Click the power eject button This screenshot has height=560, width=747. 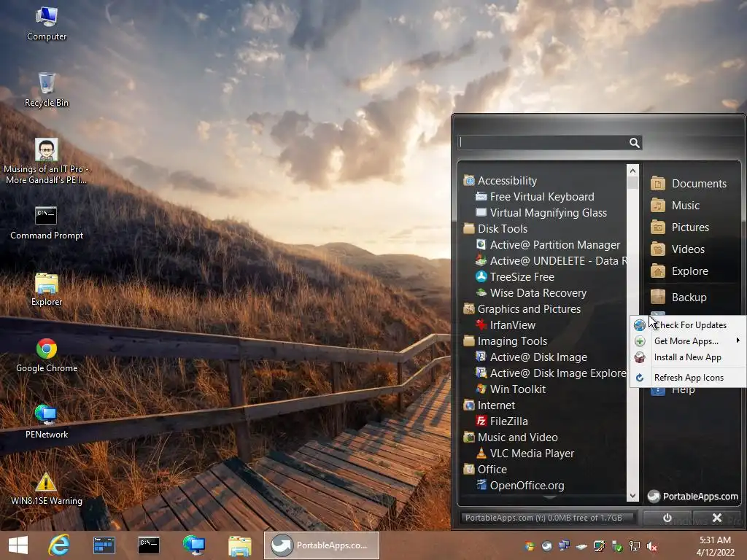(x=667, y=518)
